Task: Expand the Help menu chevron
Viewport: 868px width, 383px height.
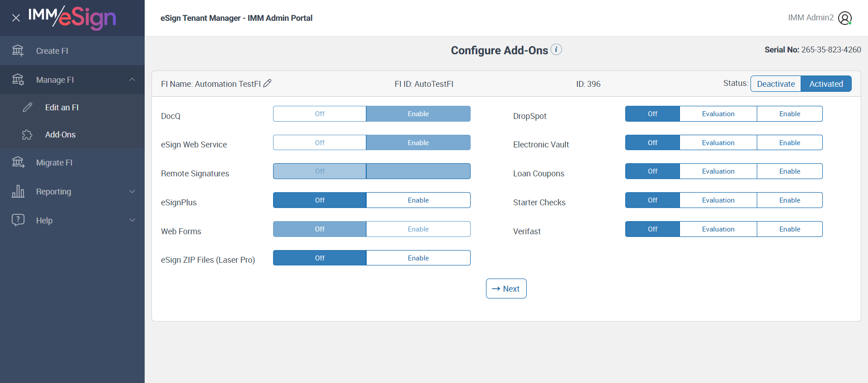Action: 132,220
